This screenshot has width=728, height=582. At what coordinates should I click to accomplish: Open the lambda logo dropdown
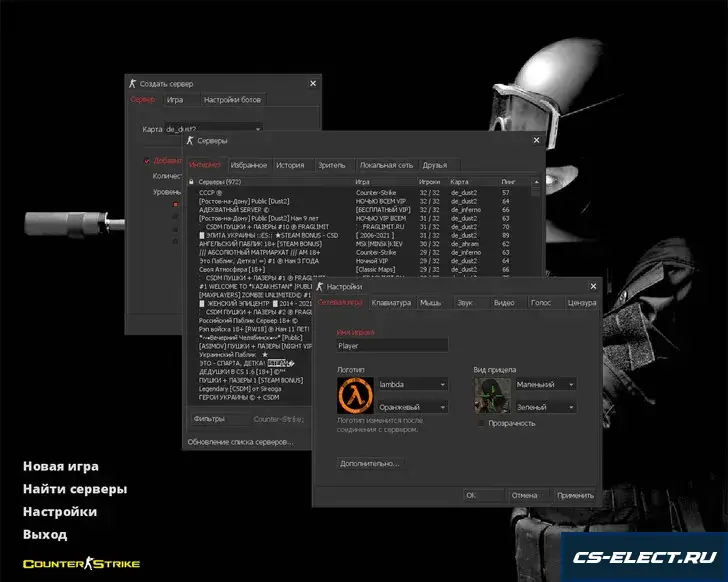413,384
